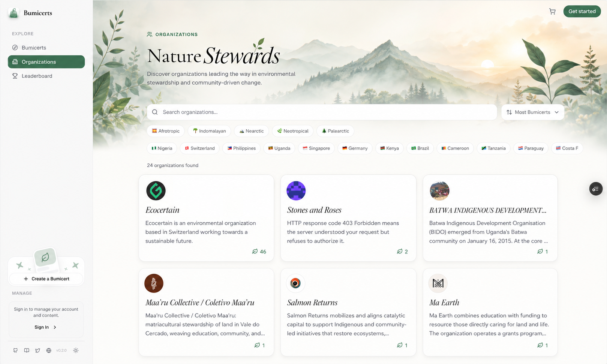The image size is (607, 364).
Task: Open the Leaderboard page
Action: (46, 76)
